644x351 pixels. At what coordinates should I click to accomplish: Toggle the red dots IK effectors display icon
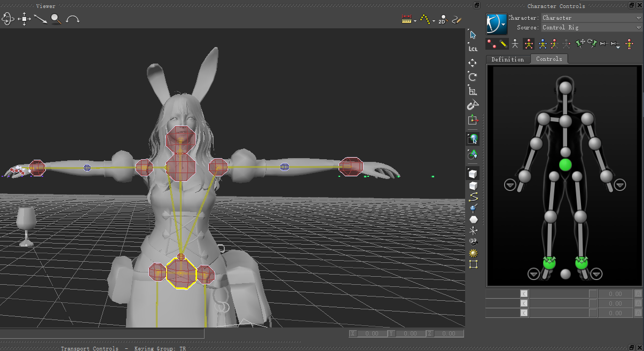(491, 44)
